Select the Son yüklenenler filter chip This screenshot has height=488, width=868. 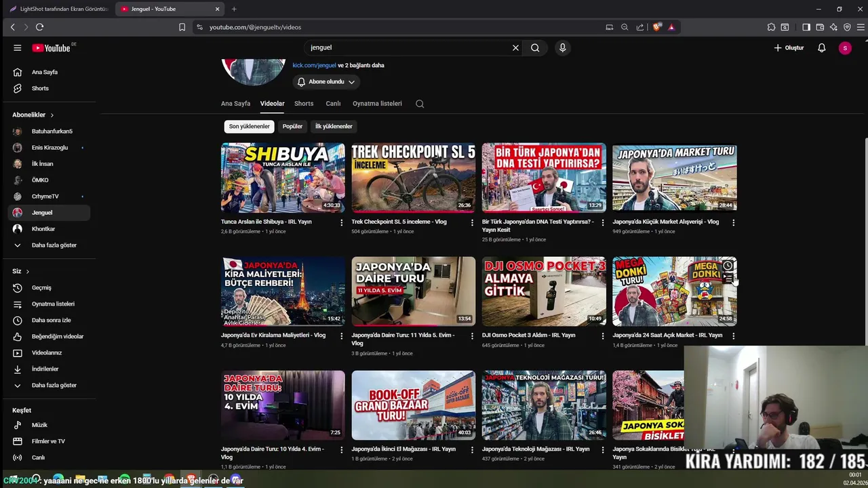[249, 126]
